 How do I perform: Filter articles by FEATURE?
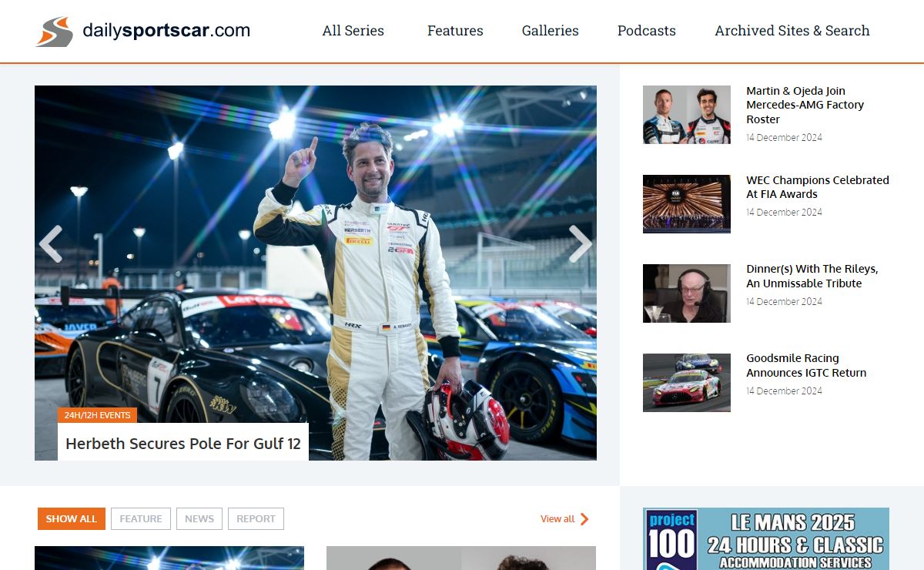[141, 519]
